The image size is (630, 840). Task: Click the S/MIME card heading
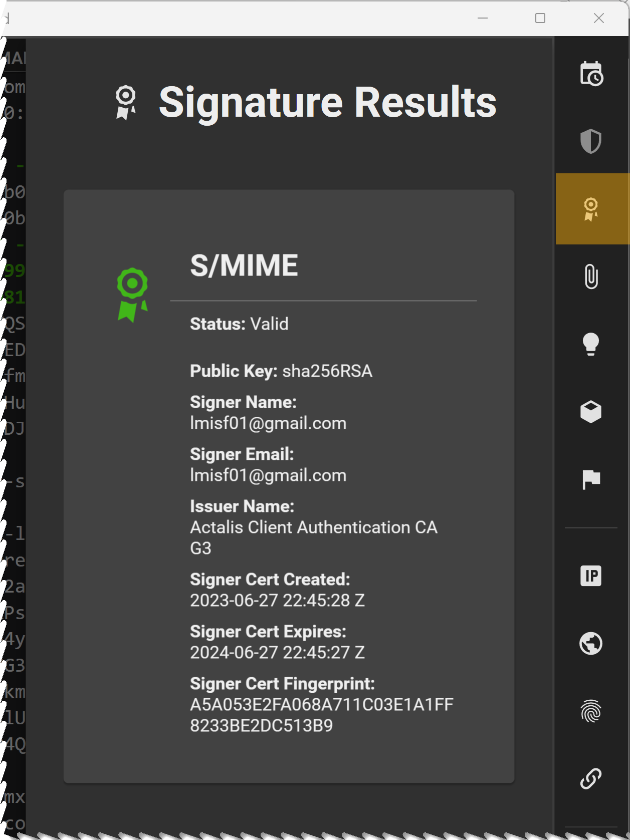pos(244,265)
